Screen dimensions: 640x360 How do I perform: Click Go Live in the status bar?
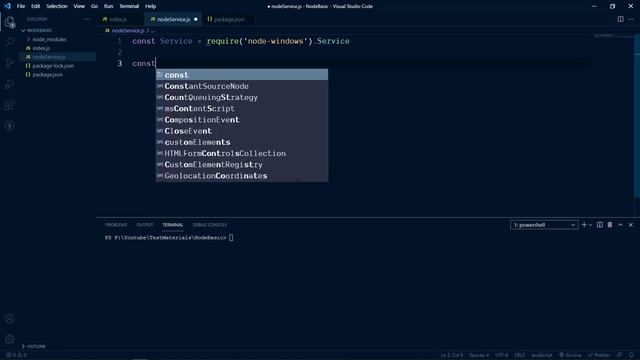pos(570,355)
